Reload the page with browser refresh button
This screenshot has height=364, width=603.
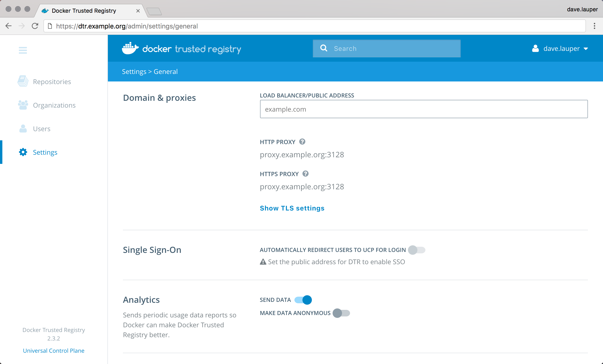point(35,26)
